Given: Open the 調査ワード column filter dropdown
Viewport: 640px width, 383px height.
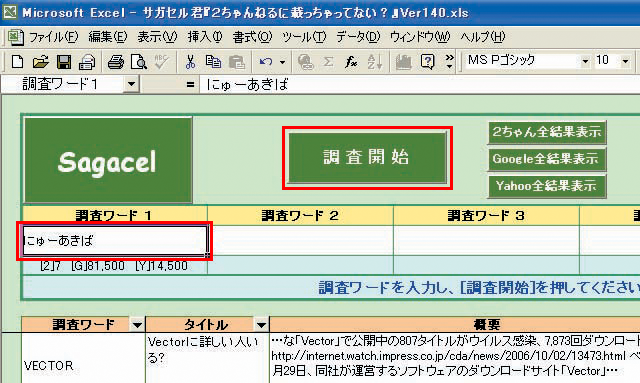Looking at the screenshot, I should [137, 325].
